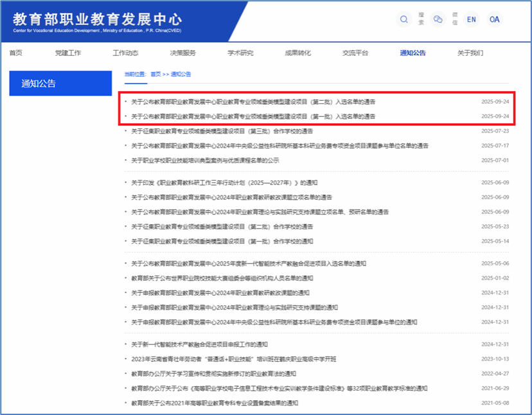
Task: Navigate to 成果转化 section
Action: (297, 53)
